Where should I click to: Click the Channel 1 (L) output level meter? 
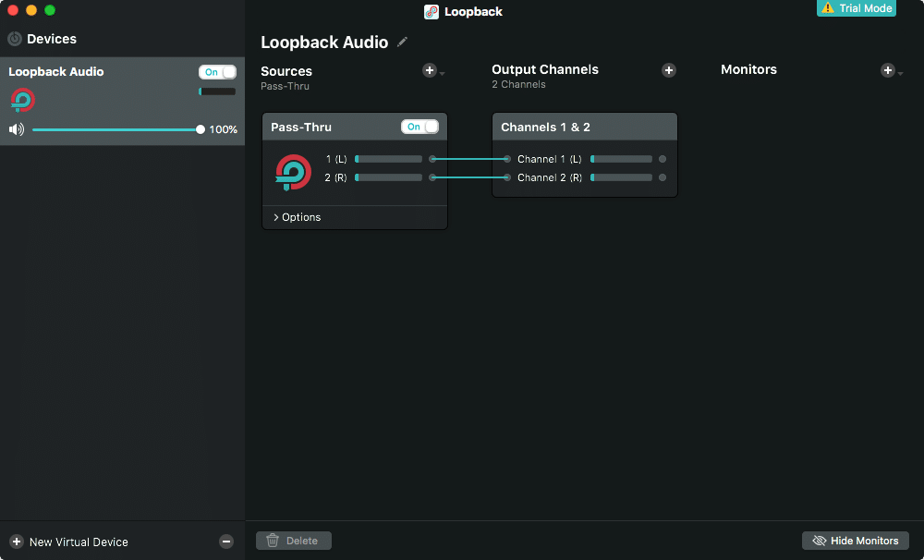click(621, 159)
